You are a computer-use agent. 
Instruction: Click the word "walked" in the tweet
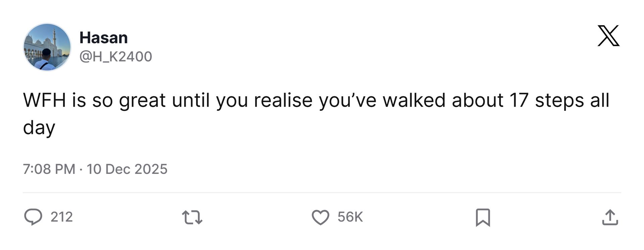[414, 100]
